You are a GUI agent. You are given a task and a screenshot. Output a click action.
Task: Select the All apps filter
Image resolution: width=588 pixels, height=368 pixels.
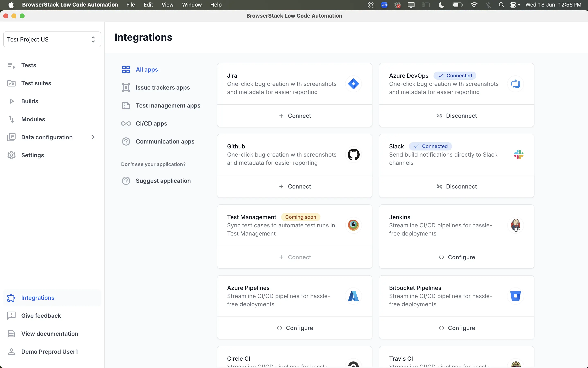tap(147, 70)
